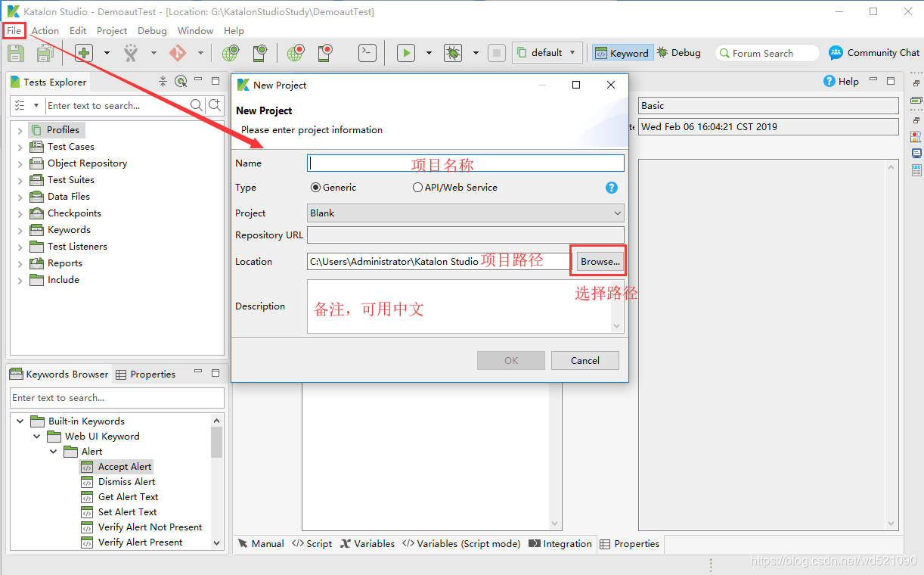
Task: Click the Community Chat icon
Action: (836, 53)
